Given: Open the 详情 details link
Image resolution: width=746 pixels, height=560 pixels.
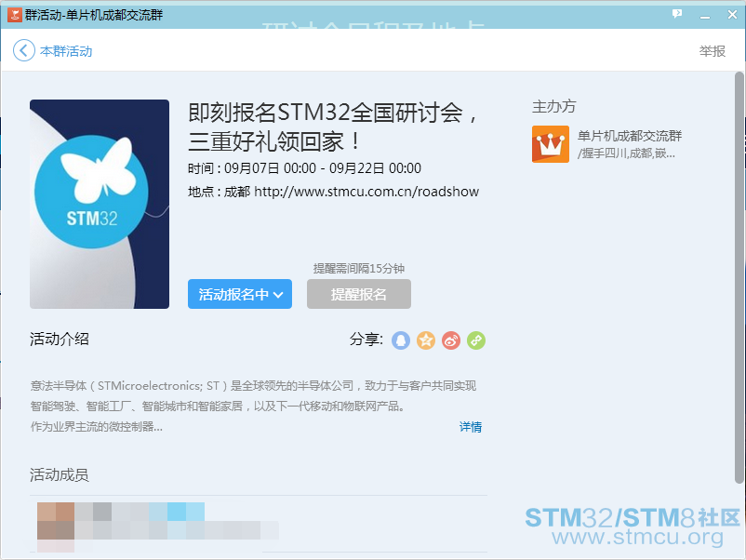Looking at the screenshot, I should click(x=471, y=427).
